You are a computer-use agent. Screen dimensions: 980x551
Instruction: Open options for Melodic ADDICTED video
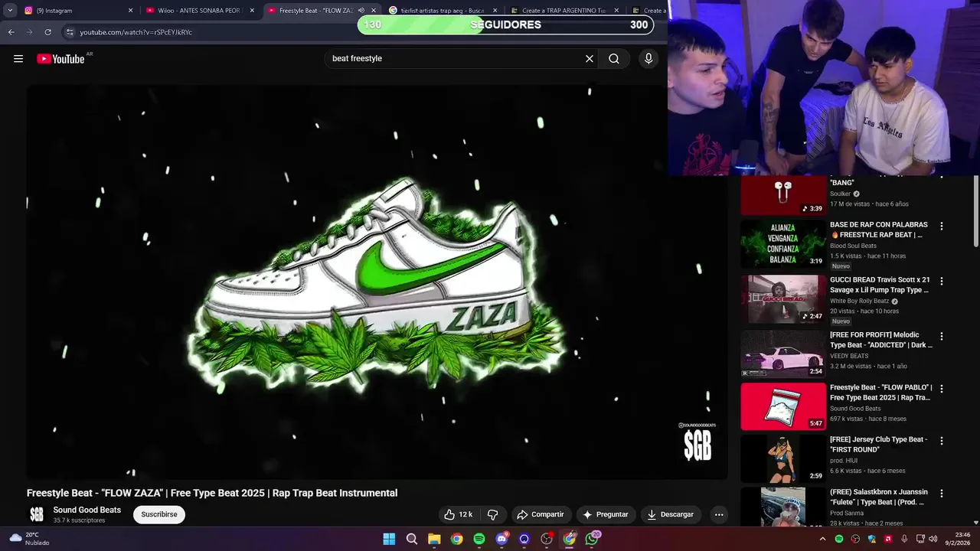point(942,336)
